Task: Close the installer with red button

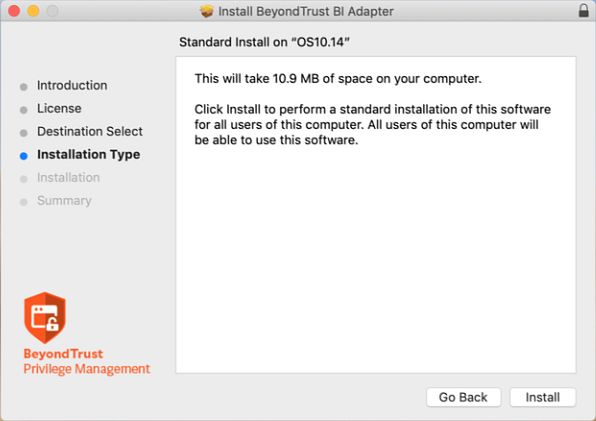Action: click(x=14, y=11)
